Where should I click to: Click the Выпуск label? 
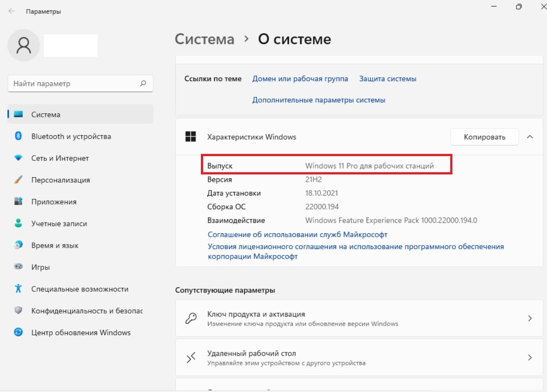pyautogui.click(x=220, y=166)
